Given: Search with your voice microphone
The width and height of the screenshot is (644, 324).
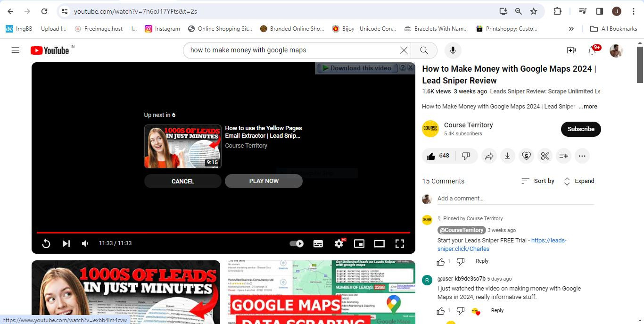Looking at the screenshot, I should (453, 50).
